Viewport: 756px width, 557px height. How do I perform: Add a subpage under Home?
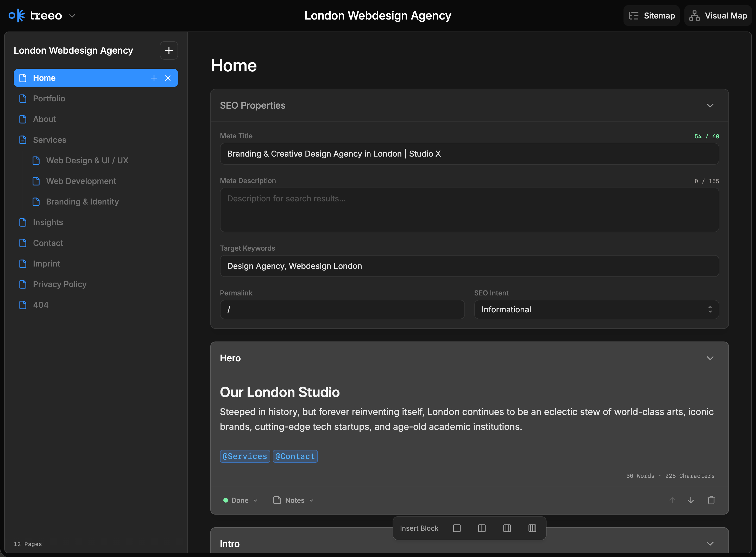154,78
